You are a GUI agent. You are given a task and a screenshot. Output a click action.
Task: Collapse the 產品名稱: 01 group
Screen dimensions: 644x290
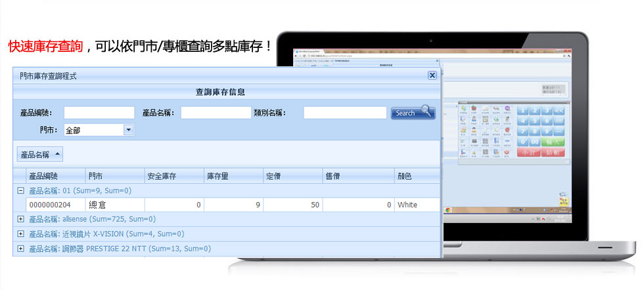coord(20,190)
